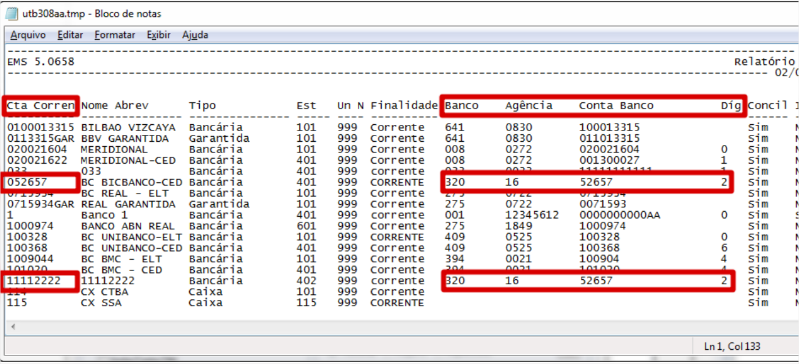Click the name 'BC UNIBANCO-CED'
Viewport: 799px width, 364px height.
coord(131,248)
